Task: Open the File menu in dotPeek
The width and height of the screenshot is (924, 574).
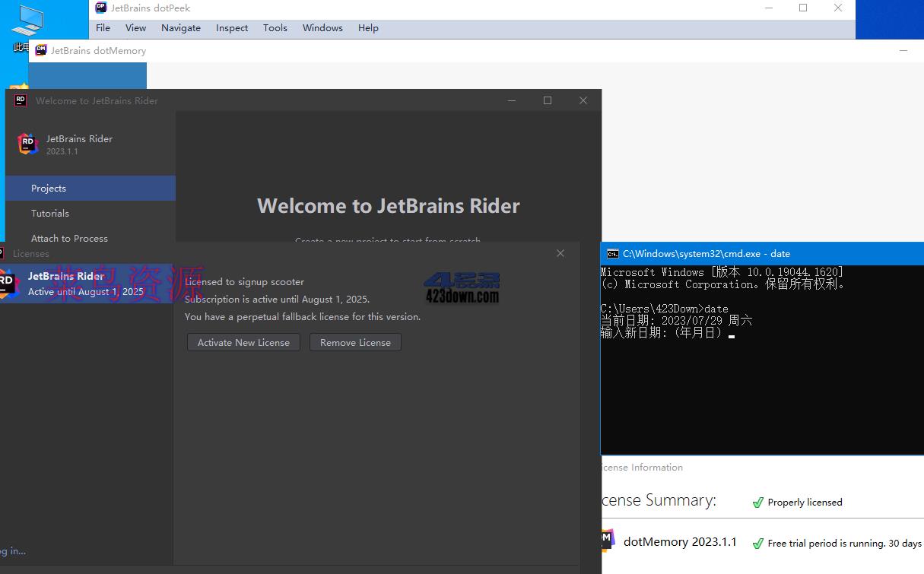Action: tap(103, 28)
